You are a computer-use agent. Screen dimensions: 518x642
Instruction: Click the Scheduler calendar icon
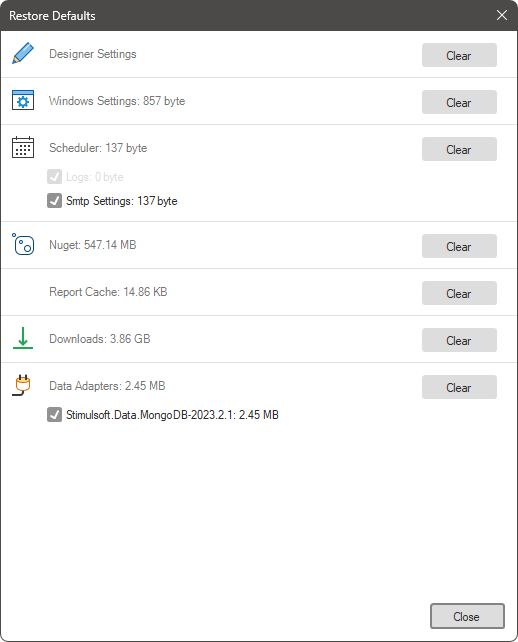[x=23, y=147]
